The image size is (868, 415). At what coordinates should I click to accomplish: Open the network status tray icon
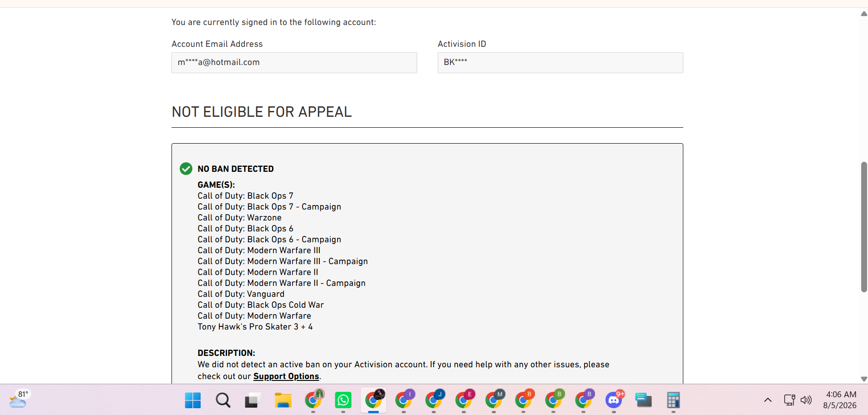pos(789,400)
